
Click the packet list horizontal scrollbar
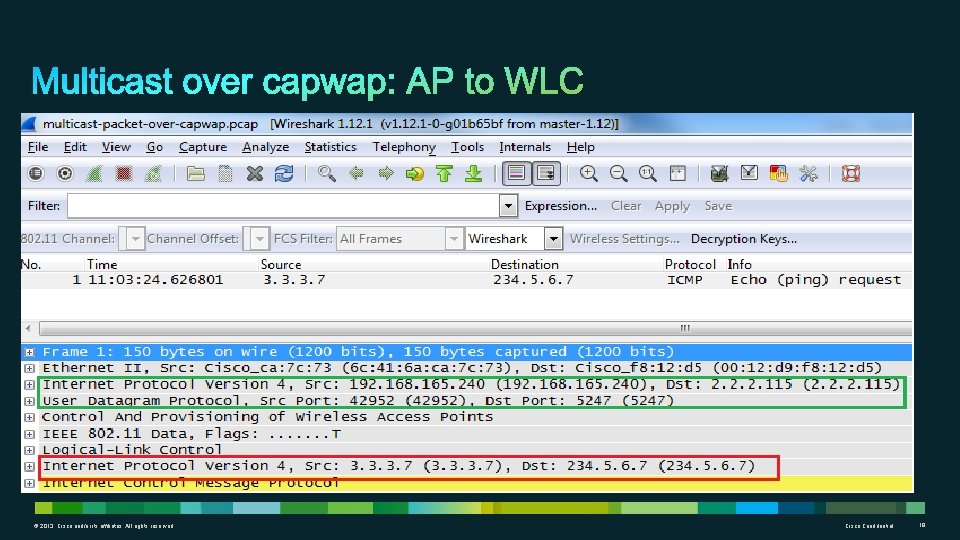(x=475, y=329)
